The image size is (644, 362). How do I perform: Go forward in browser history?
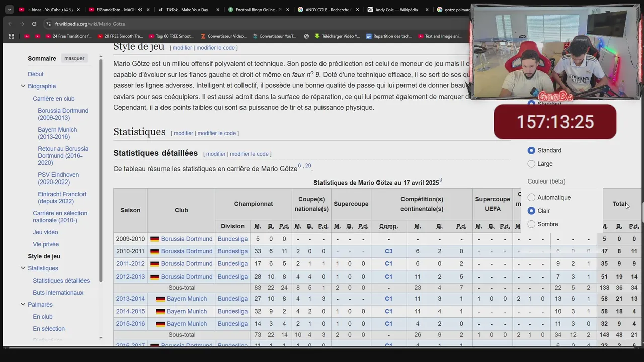click(22, 24)
